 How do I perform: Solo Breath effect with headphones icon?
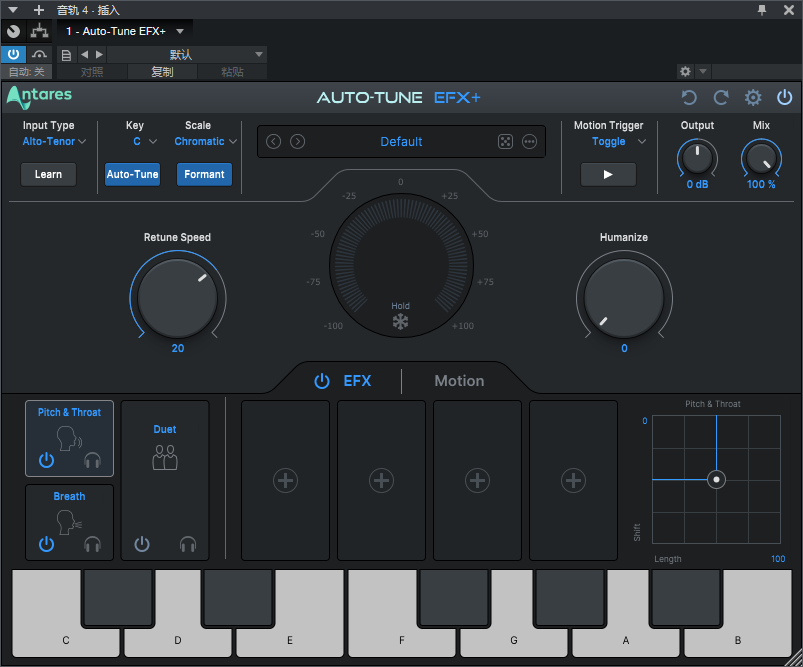tap(92, 544)
